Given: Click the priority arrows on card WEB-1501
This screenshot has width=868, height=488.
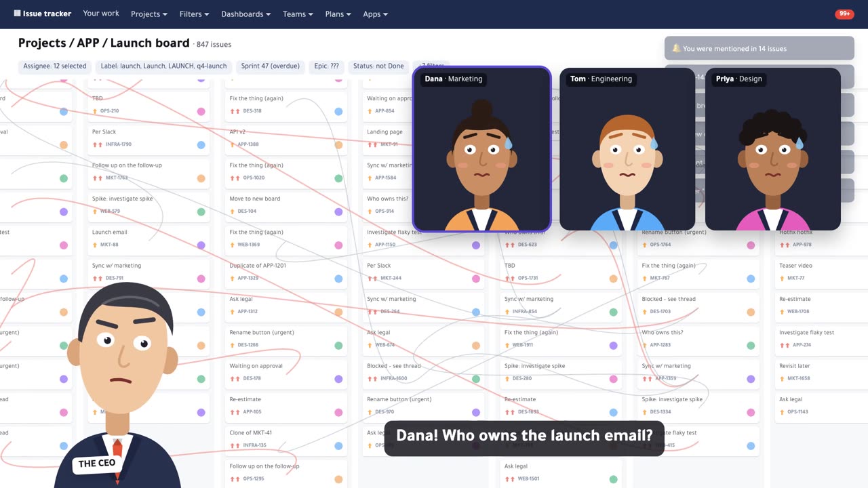Looking at the screenshot, I should [x=510, y=479].
